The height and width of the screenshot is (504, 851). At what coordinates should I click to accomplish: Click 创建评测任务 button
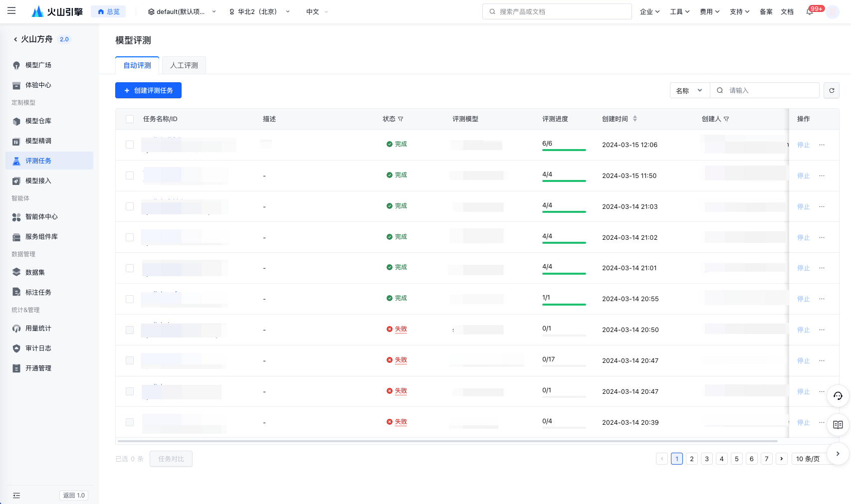click(148, 90)
